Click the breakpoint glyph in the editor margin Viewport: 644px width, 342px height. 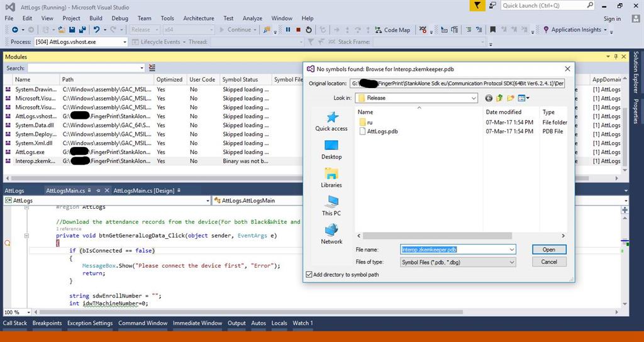pyautogui.click(x=7, y=243)
